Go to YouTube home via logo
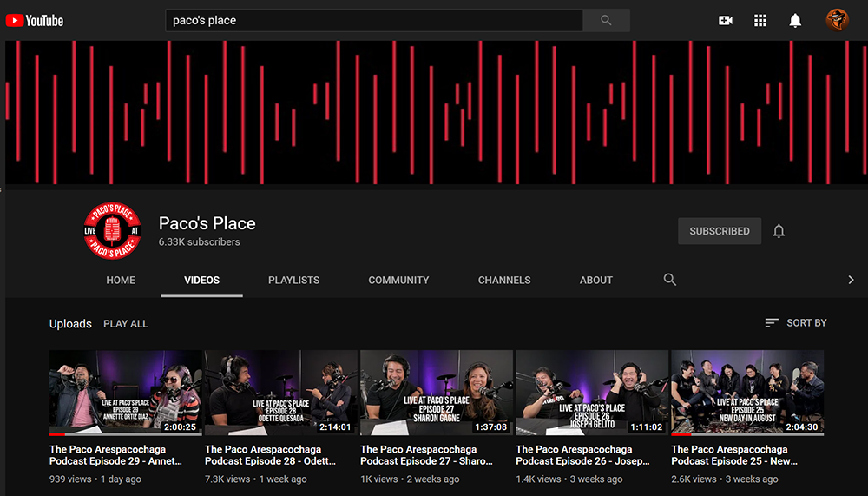 point(35,21)
